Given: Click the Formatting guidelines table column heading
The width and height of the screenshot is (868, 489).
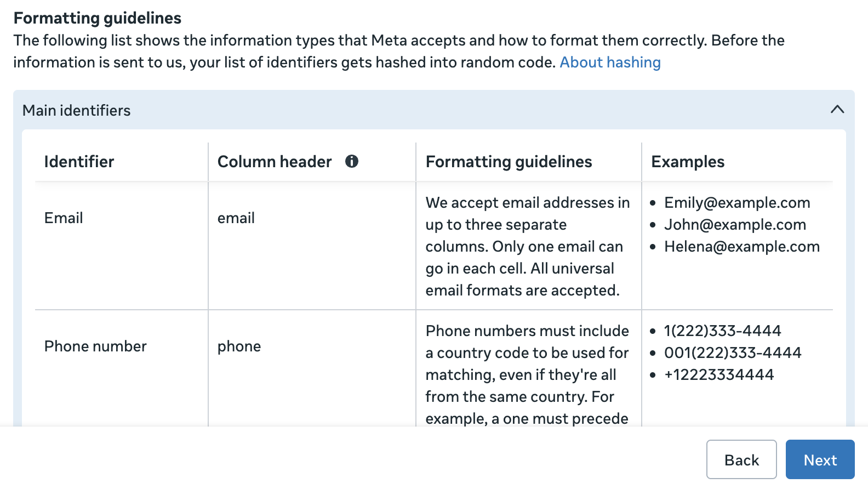Looking at the screenshot, I should (x=509, y=162).
